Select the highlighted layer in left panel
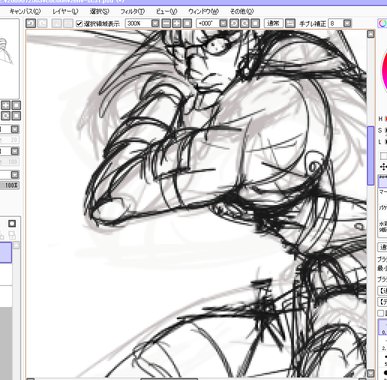 coord(6,252)
